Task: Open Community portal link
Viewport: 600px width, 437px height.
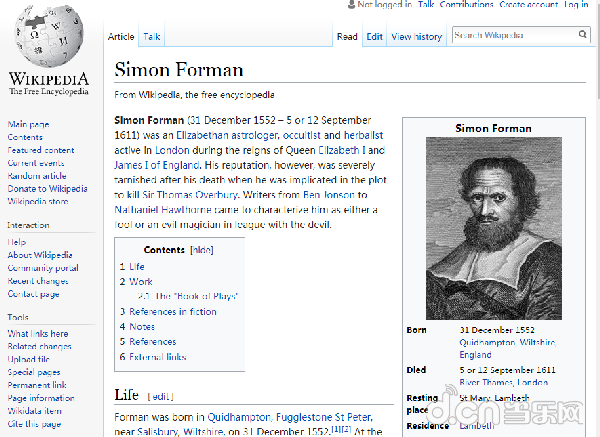Action: point(43,268)
